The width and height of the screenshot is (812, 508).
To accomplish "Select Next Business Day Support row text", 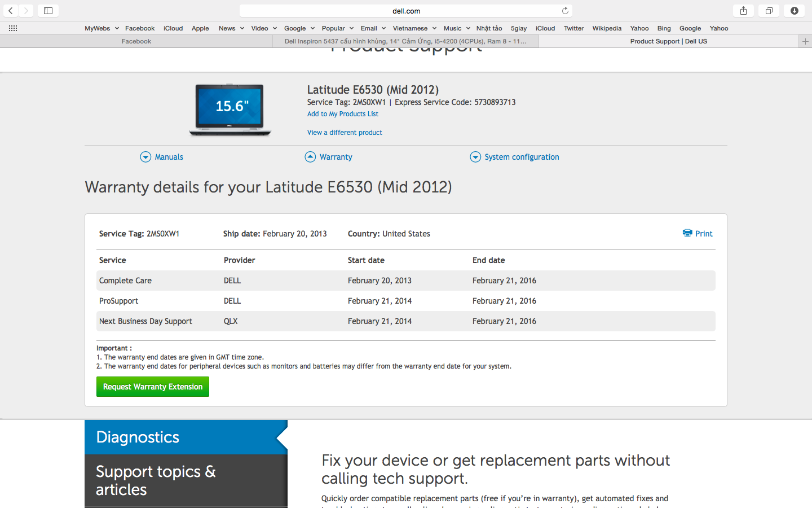I will coord(145,321).
